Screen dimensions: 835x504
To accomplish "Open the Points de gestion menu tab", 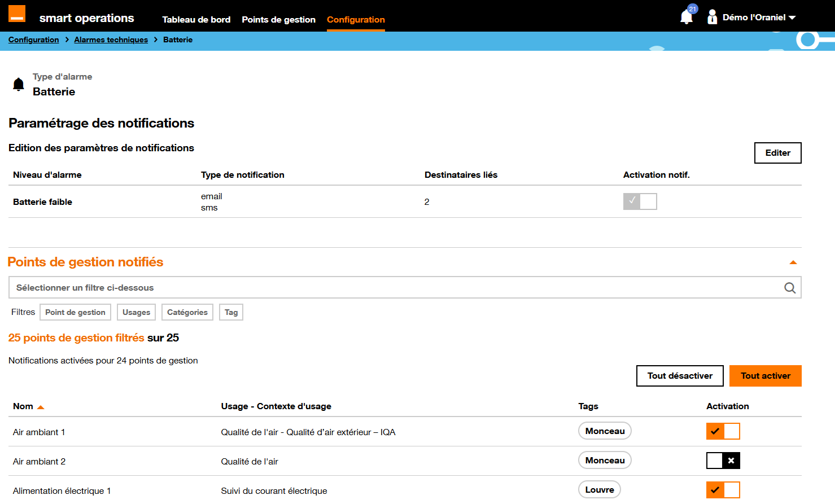I will point(278,20).
